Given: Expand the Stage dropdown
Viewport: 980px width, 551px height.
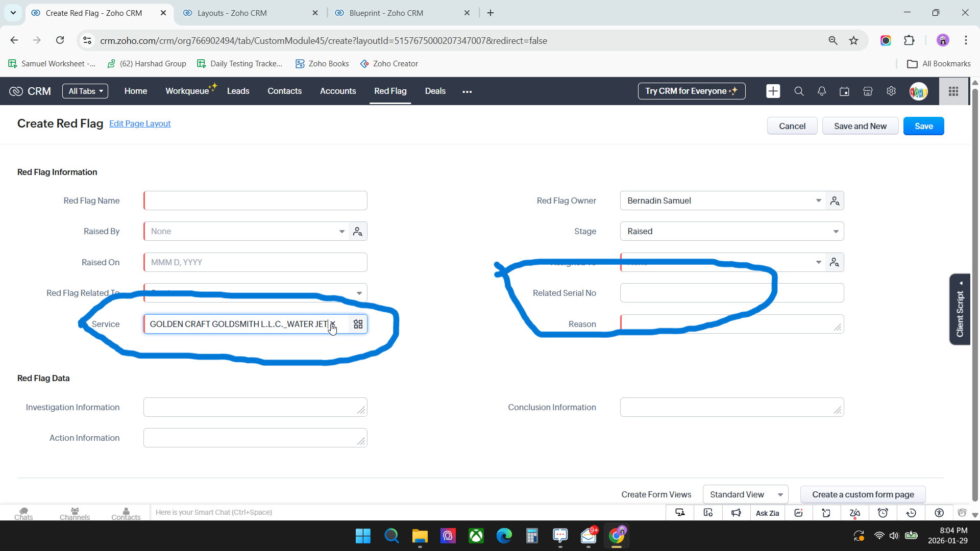Looking at the screenshot, I should pyautogui.click(x=836, y=232).
